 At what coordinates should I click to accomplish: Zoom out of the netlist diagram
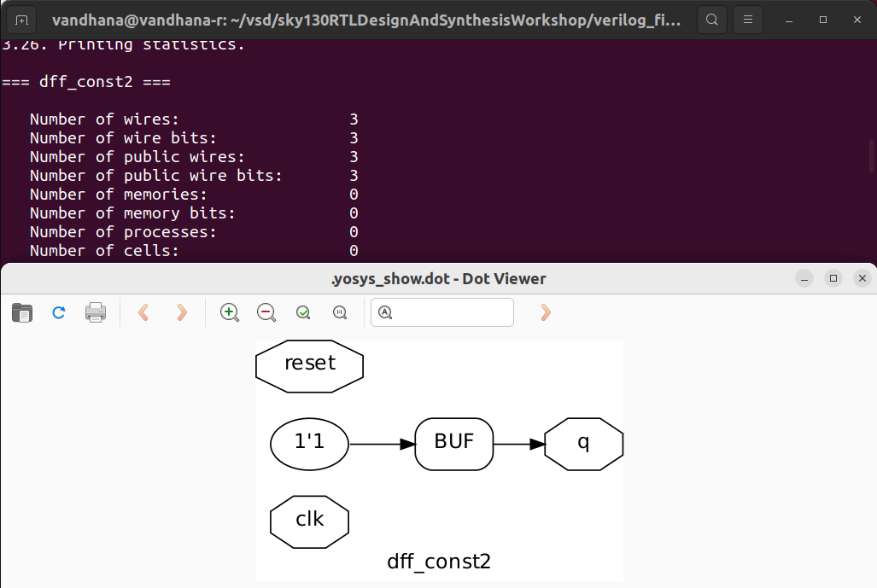point(266,312)
